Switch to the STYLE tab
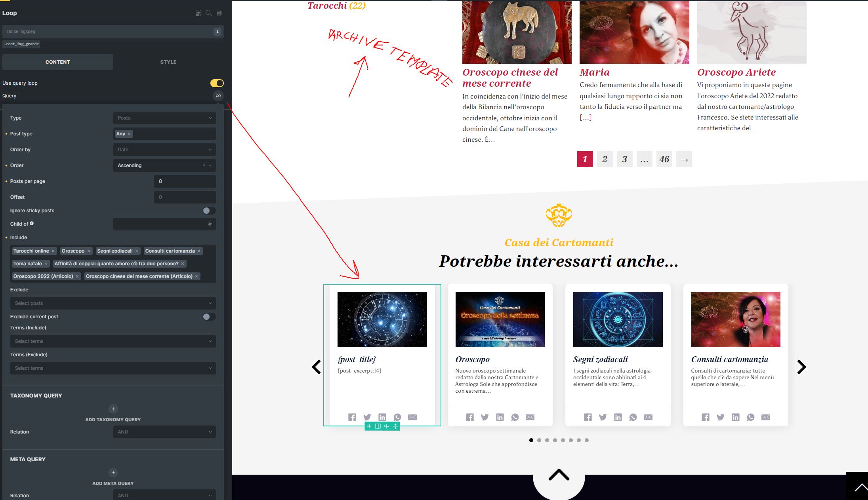Viewport: 868px width, 500px height. (x=168, y=62)
